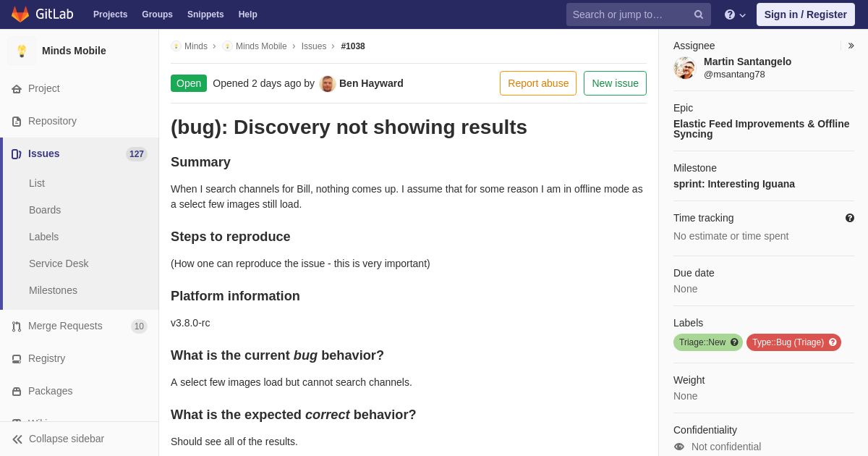Click the v3.8.0-rc version text
Viewport: 868px width, 456px height.
coord(190,323)
